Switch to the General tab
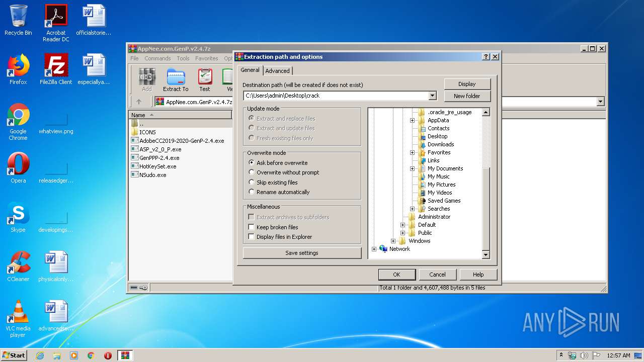 pos(250,70)
